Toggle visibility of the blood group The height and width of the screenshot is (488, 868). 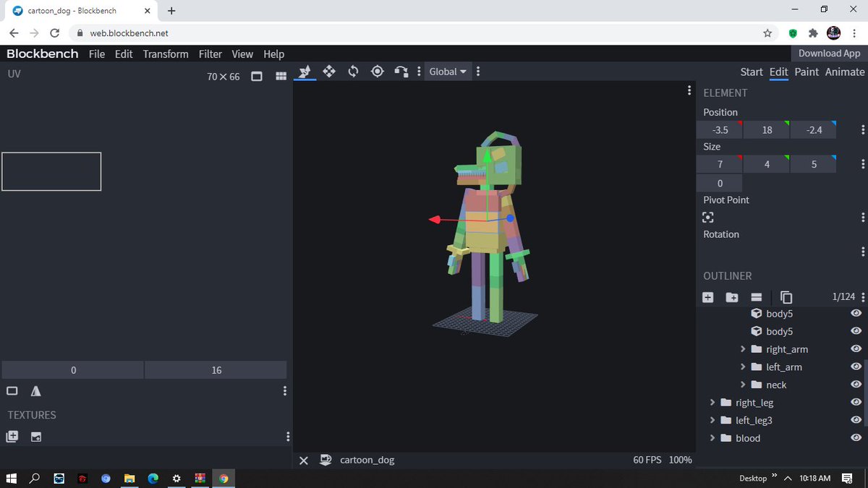(x=856, y=438)
